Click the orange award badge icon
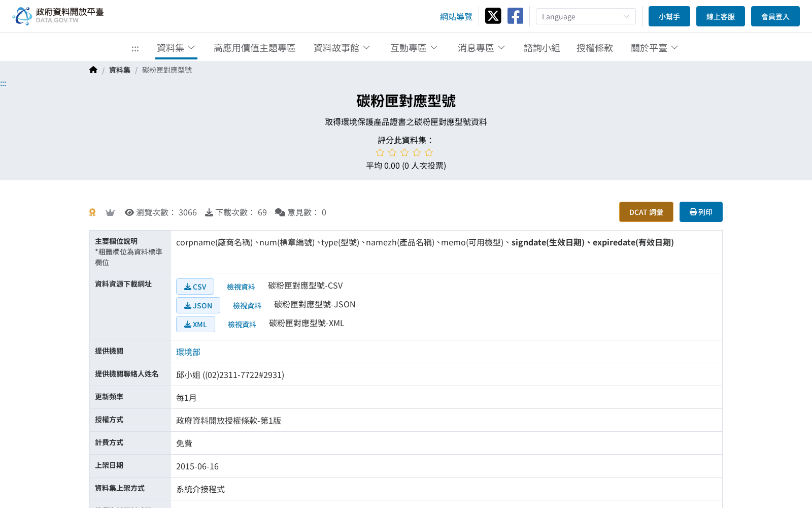 (x=92, y=212)
